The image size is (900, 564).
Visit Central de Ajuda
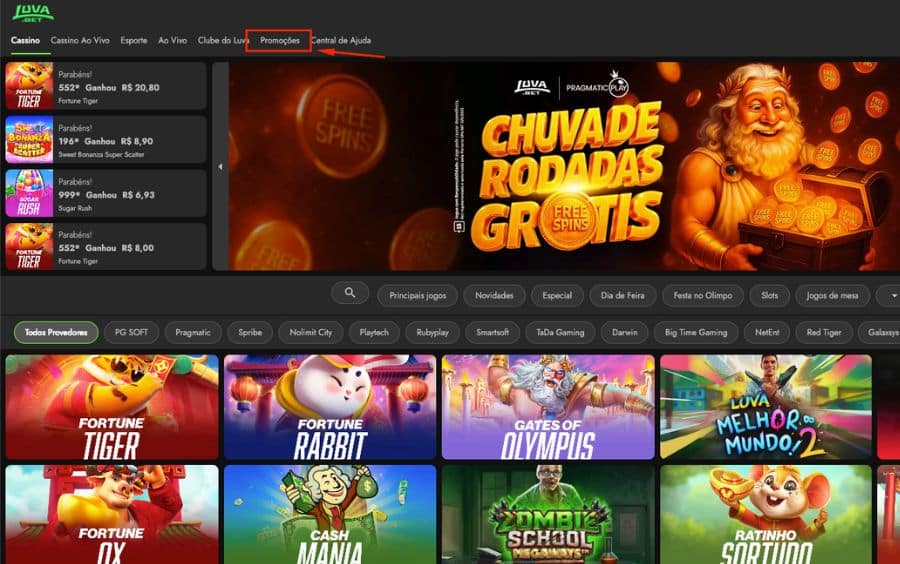click(x=341, y=40)
